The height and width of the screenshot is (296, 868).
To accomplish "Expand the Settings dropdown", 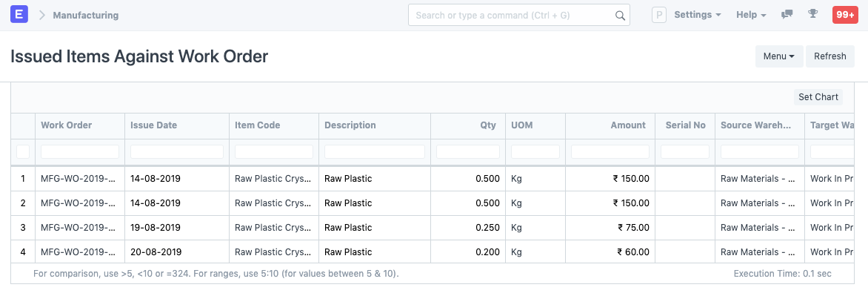I will (x=698, y=15).
